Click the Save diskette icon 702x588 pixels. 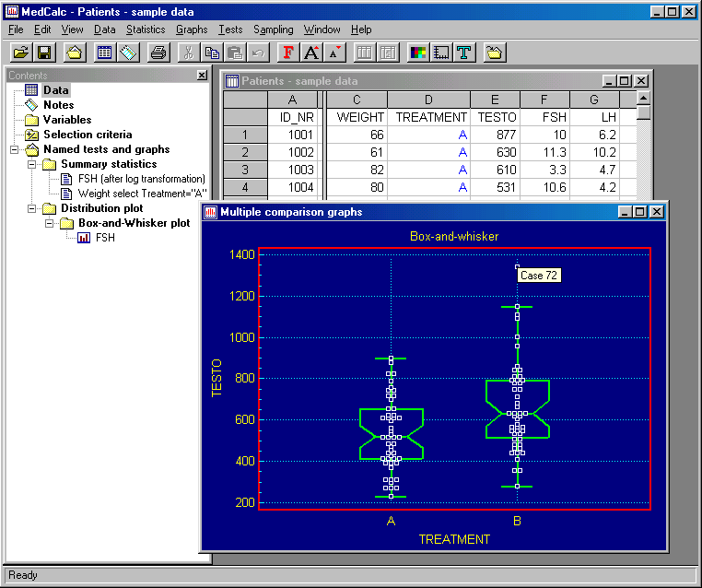(x=44, y=53)
